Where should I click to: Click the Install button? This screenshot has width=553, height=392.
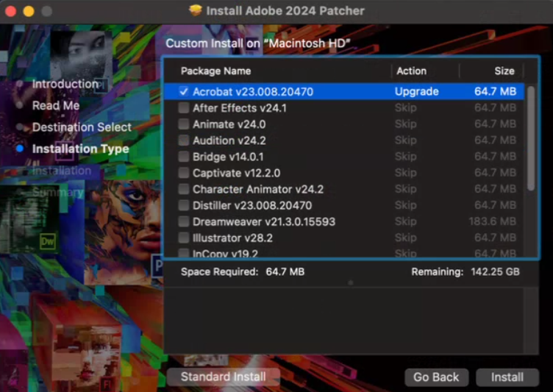tap(507, 377)
